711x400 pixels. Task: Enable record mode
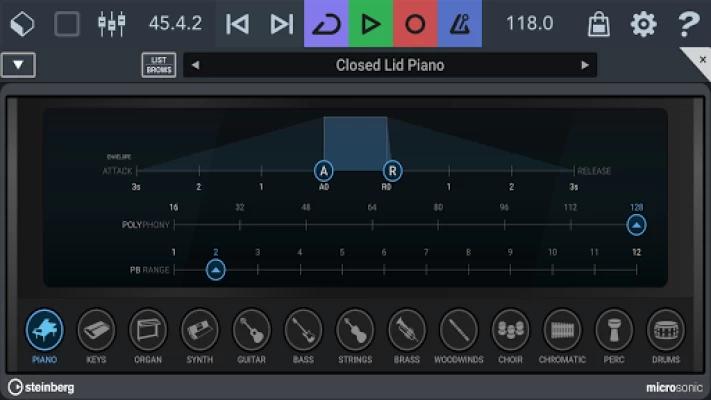pyautogui.click(x=415, y=24)
